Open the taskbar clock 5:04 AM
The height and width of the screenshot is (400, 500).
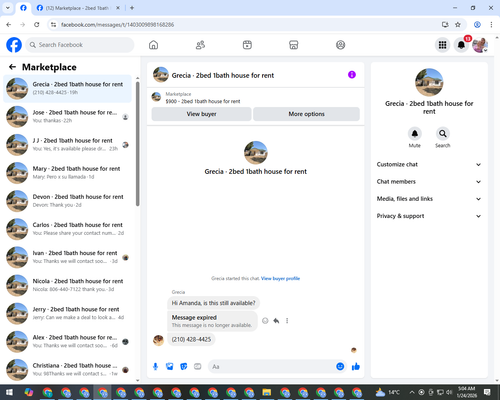coord(466,392)
